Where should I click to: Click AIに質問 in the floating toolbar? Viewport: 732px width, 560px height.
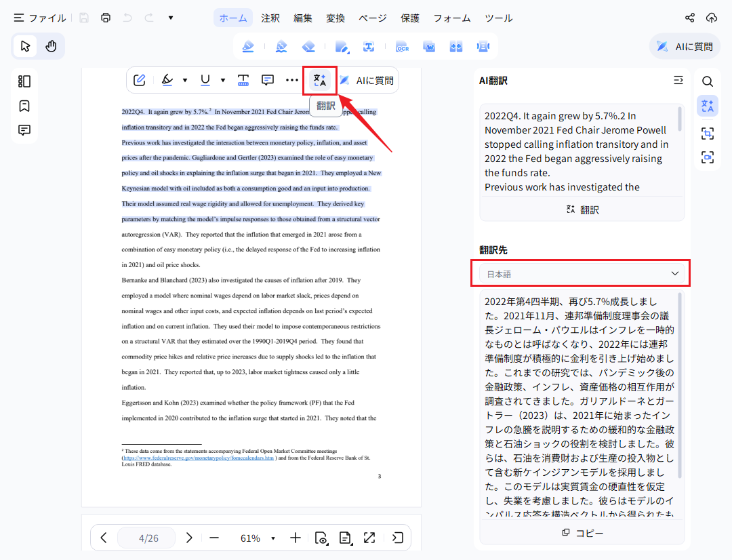pyautogui.click(x=367, y=80)
